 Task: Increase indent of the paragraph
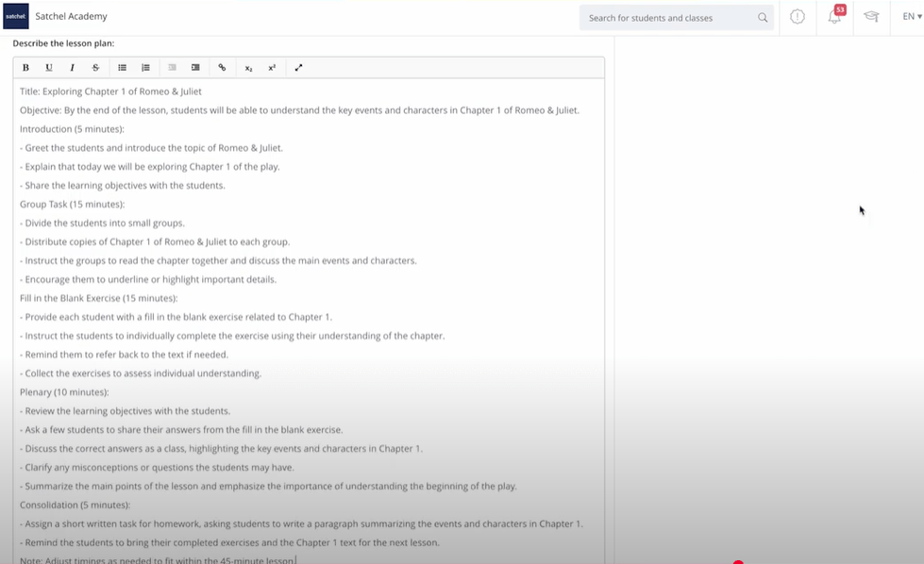pos(195,68)
